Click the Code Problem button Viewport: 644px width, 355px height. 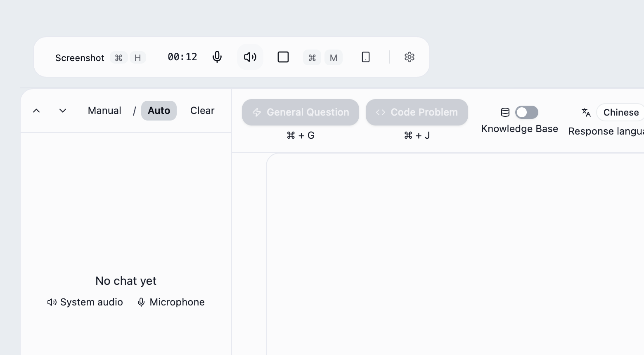[417, 112]
